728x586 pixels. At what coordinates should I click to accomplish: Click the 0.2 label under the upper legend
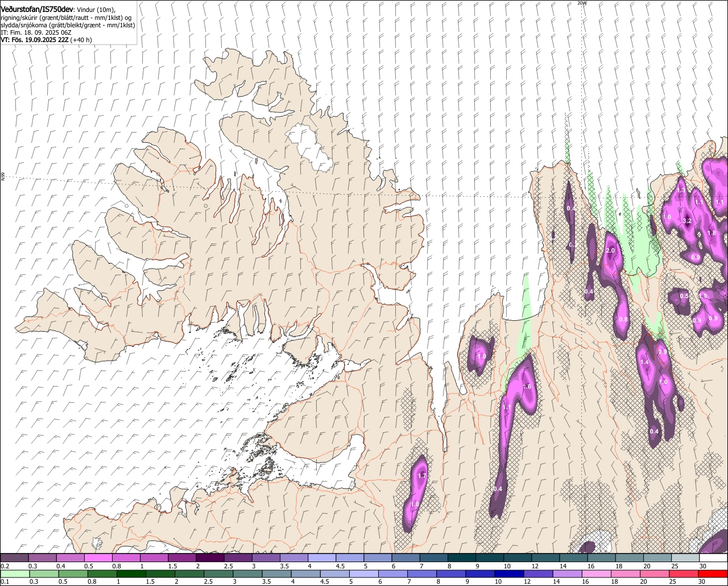coord(5,566)
